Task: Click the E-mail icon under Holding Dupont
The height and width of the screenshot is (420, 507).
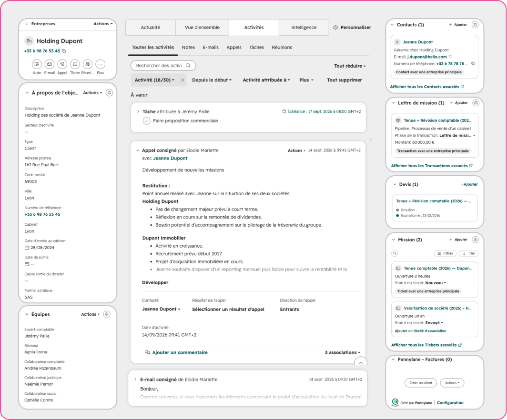Action: [x=49, y=64]
